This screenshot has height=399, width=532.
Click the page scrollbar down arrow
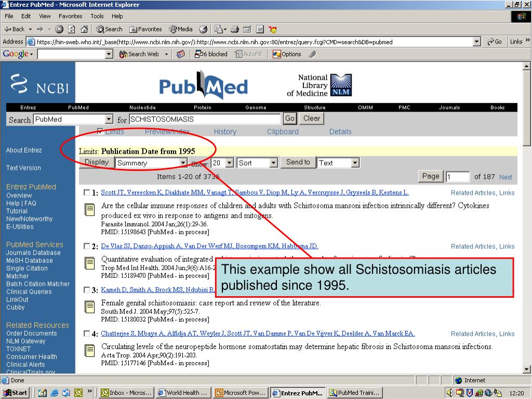point(527,369)
